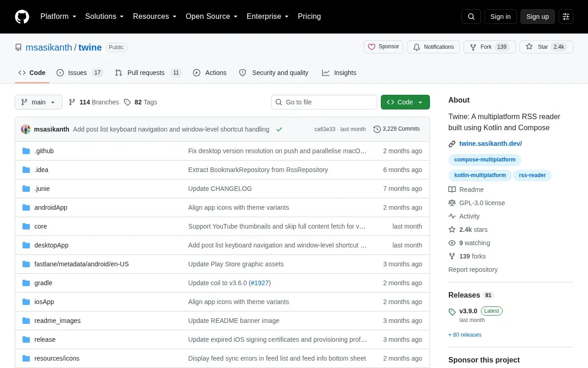This screenshot has height=368, width=588.
Task: Expand the Solutions menu
Action: [x=105, y=17]
